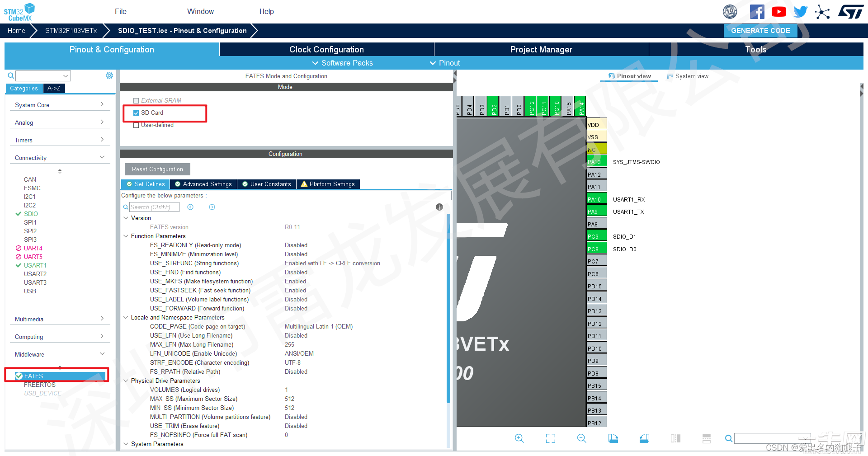Click the STM32CubeMX logo icon
This screenshot has height=456, width=868.
(19, 12)
